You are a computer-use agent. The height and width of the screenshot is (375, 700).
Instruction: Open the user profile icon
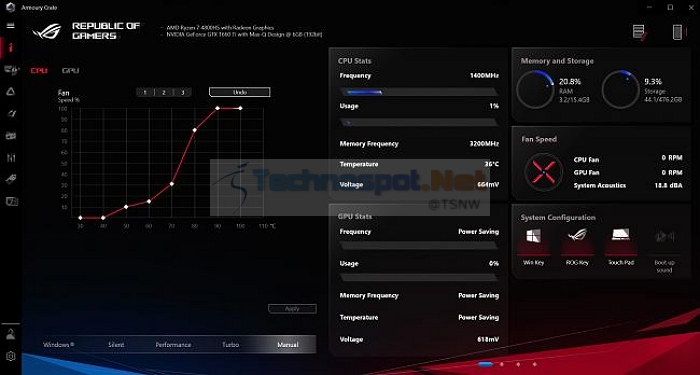[11, 334]
